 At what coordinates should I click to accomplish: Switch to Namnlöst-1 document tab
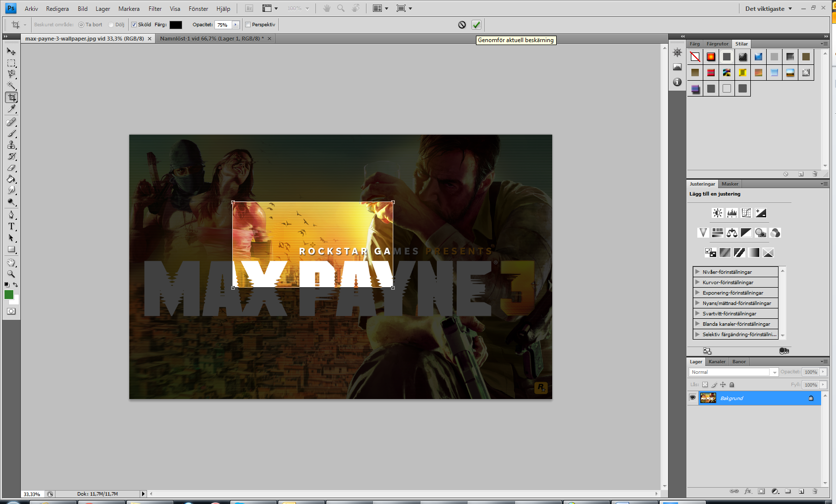[211, 39]
